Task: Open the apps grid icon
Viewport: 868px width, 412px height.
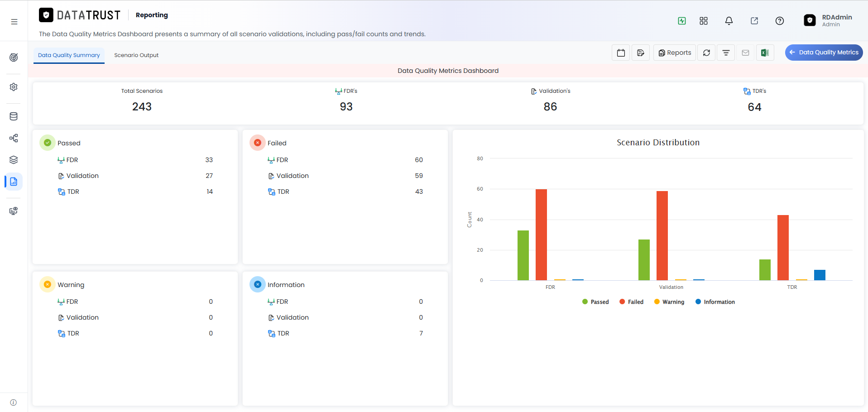Action: point(704,21)
